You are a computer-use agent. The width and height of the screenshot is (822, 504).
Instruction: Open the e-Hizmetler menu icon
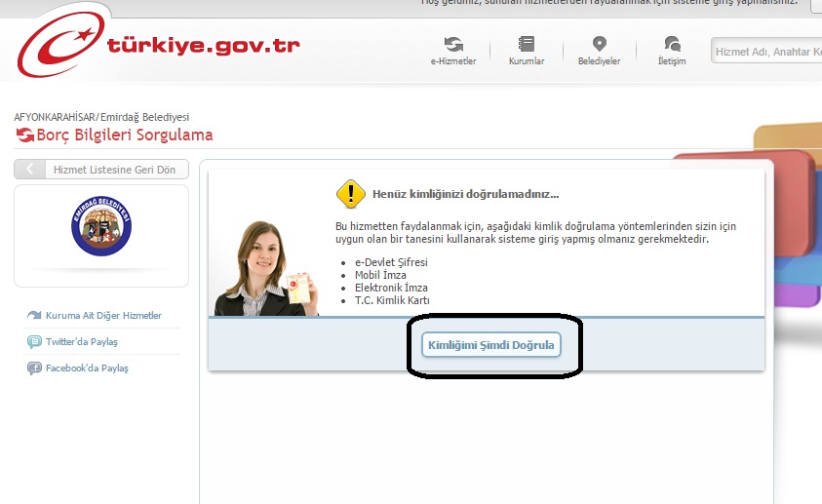(x=453, y=45)
